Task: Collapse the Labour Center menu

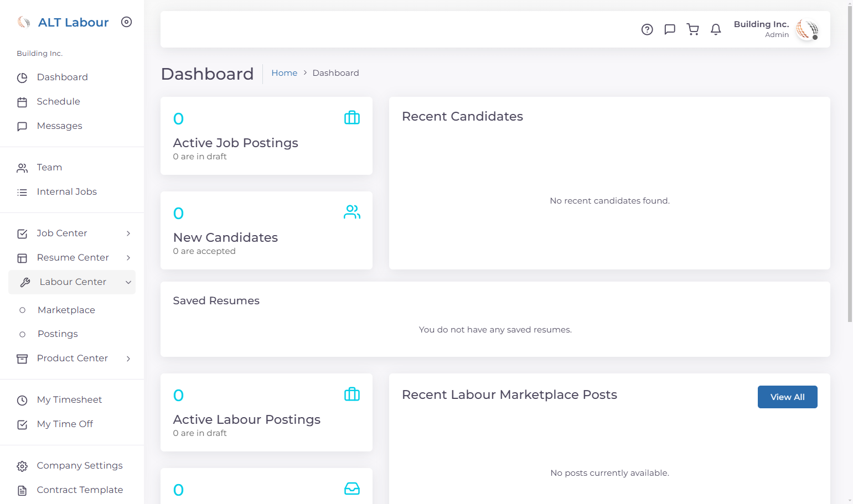Action: coord(72,282)
